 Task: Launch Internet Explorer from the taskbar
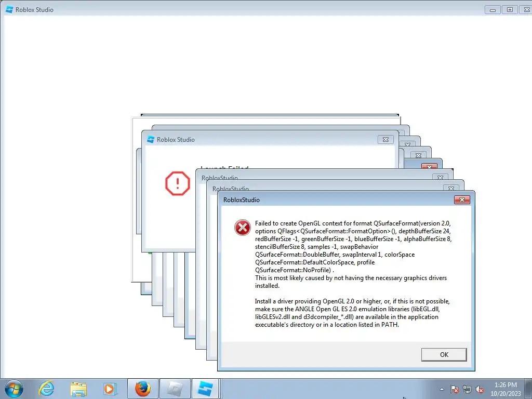[x=46, y=389]
